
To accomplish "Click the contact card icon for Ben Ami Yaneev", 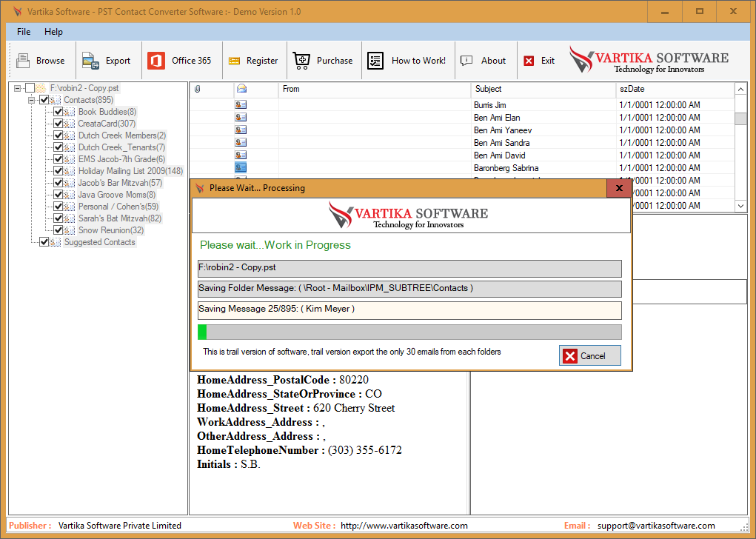I will [x=241, y=130].
